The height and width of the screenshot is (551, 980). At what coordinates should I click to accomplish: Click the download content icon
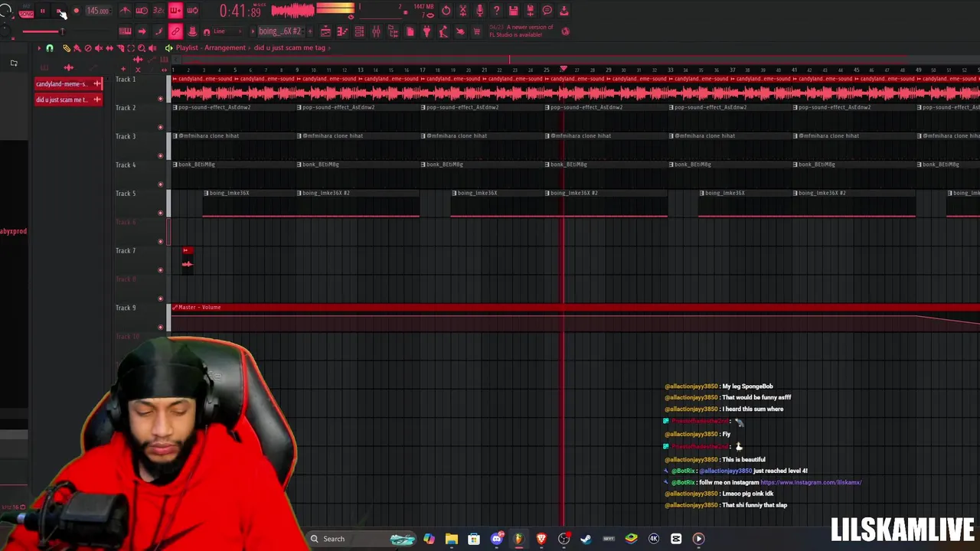[x=564, y=11]
